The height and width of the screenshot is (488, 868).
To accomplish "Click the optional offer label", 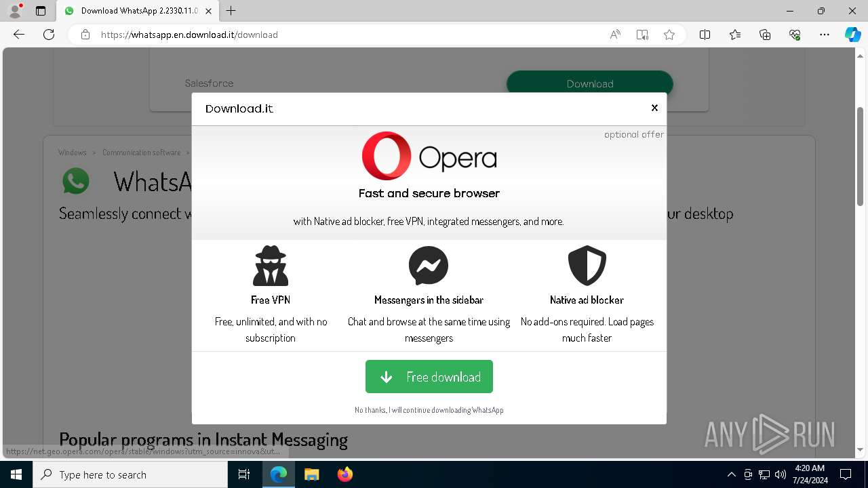I will pos(634,134).
